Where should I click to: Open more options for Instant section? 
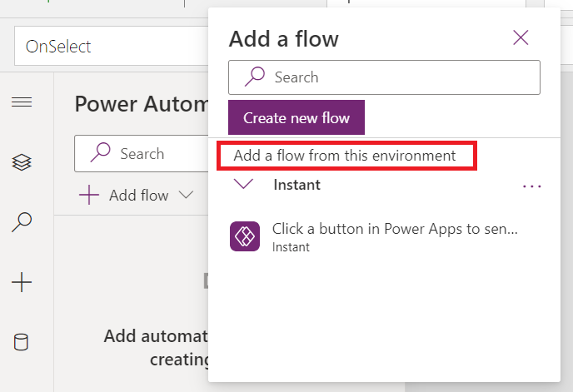531,186
